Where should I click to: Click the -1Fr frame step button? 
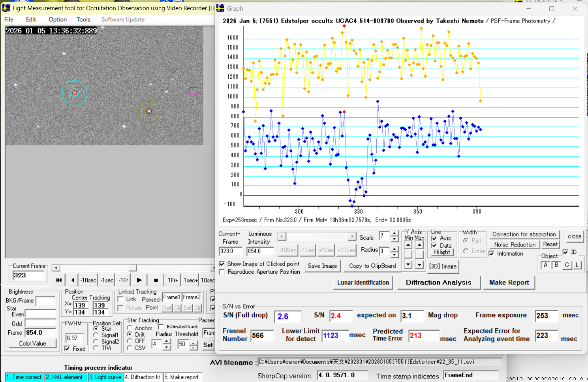click(124, 280)
